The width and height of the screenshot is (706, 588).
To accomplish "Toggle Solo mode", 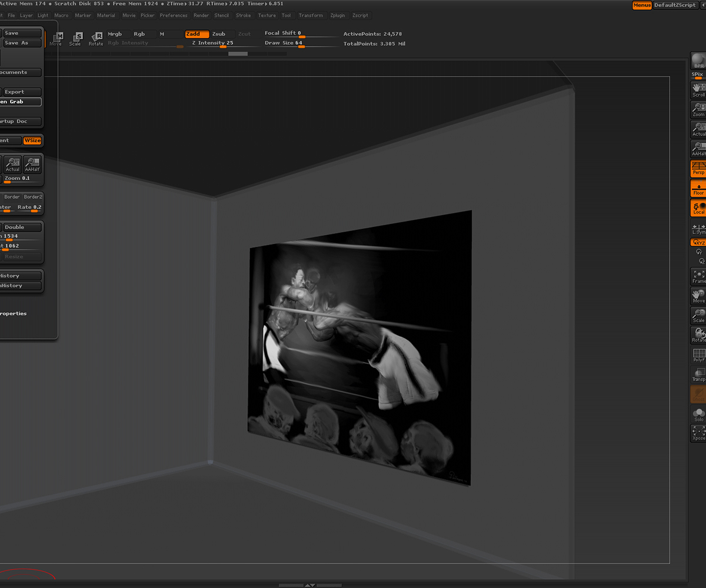I will pyautogui.click(x=698, y=415).
